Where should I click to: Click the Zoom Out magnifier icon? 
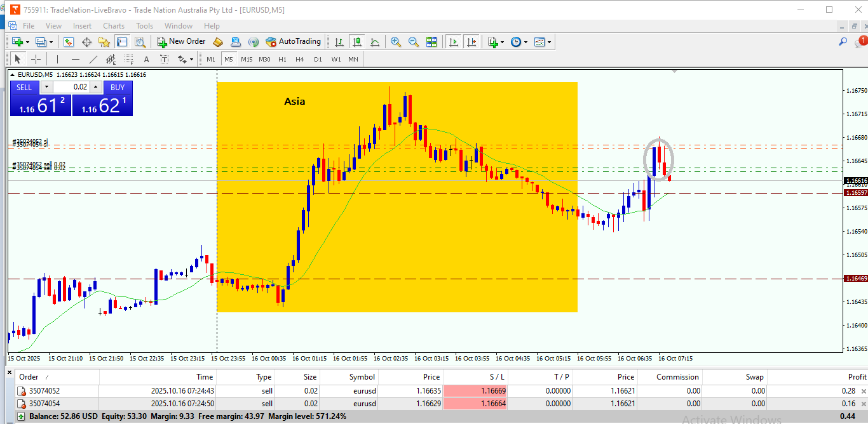pyautogui.click(x=413, y=42)
